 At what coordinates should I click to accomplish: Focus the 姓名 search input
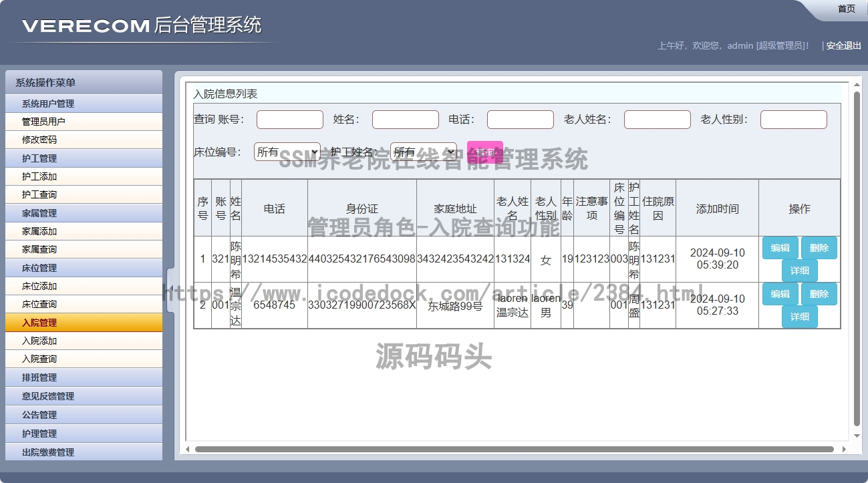pos(406,120)
